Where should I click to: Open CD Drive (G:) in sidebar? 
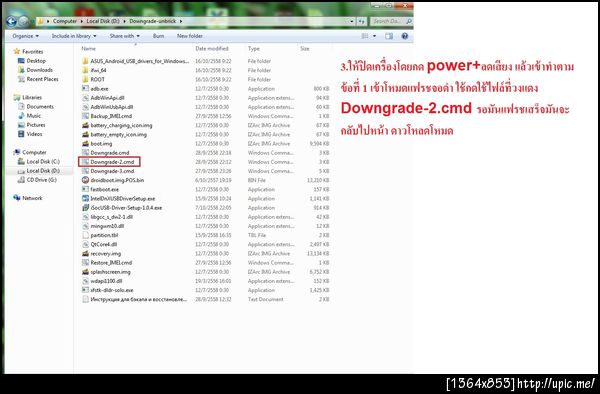click(41, 180)
